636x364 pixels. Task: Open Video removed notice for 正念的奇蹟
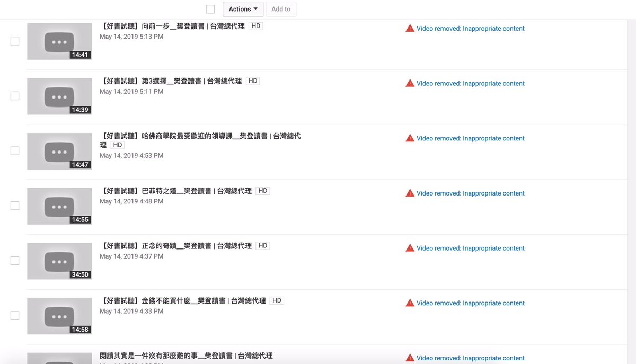(x=471, y=248)
